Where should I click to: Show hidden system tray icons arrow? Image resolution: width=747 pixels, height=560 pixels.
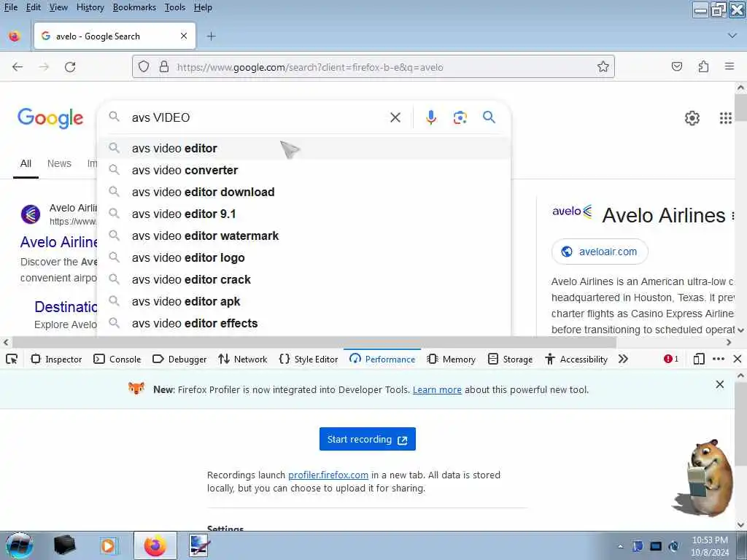pyautogui.click(x=620, y=546)
